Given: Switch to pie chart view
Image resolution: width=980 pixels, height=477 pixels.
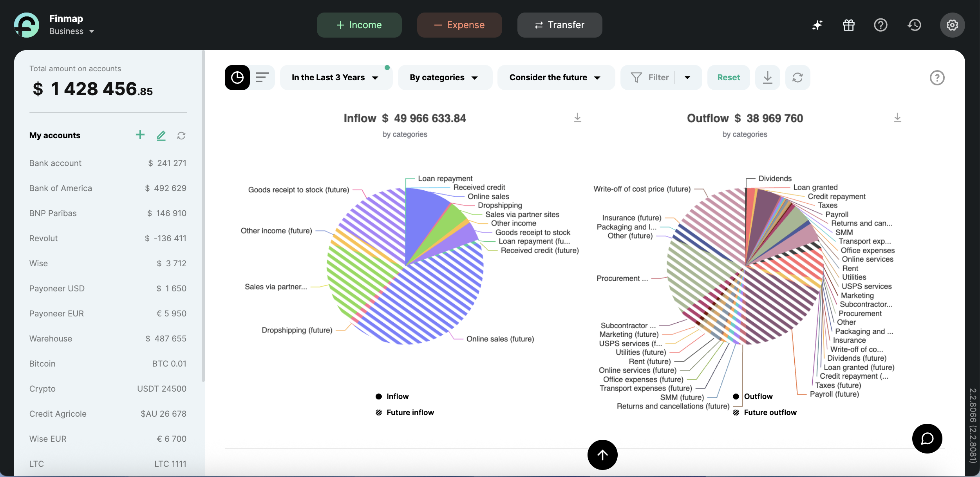Looking at the screenshot, I should (237, 78).
